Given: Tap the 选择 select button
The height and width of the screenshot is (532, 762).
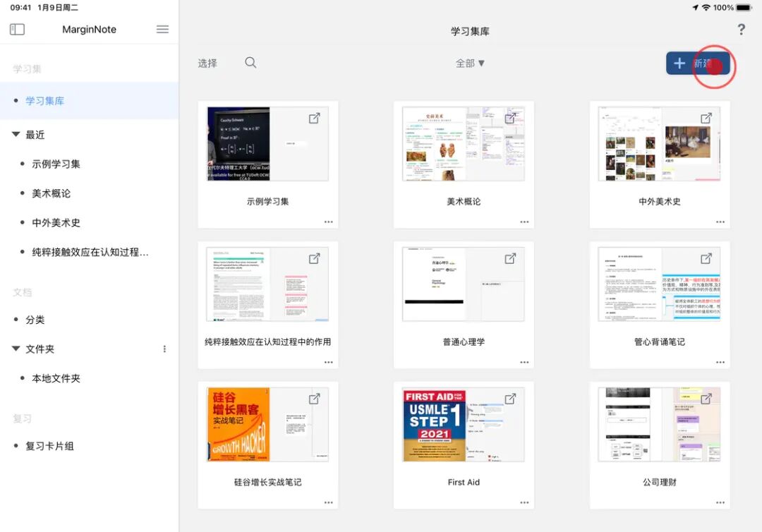Looking at the screenshot, I should click(x=207, y=64).
